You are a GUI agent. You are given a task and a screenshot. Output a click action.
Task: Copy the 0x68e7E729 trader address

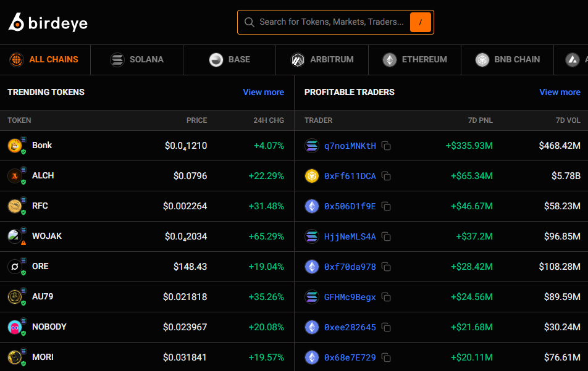pyautogui.click(x=386, y=358)
